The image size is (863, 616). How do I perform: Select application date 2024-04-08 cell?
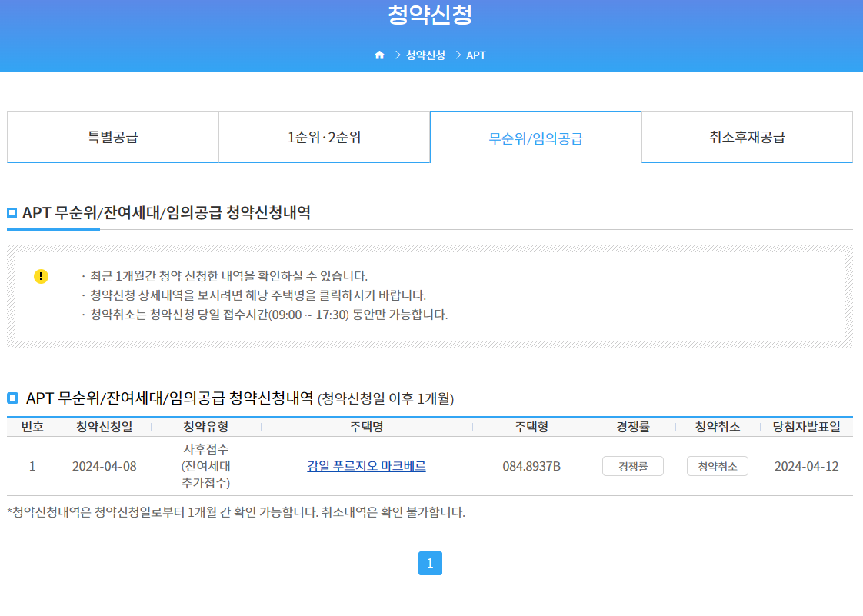[105, 466]
